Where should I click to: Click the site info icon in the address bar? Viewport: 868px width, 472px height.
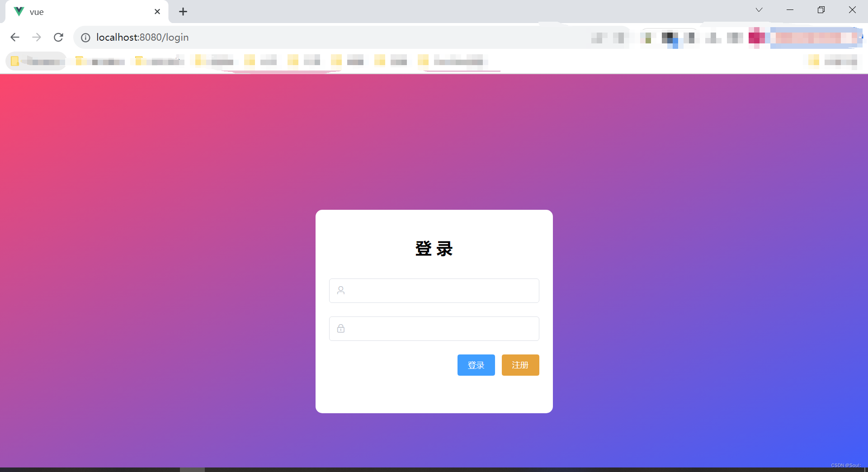85,38
